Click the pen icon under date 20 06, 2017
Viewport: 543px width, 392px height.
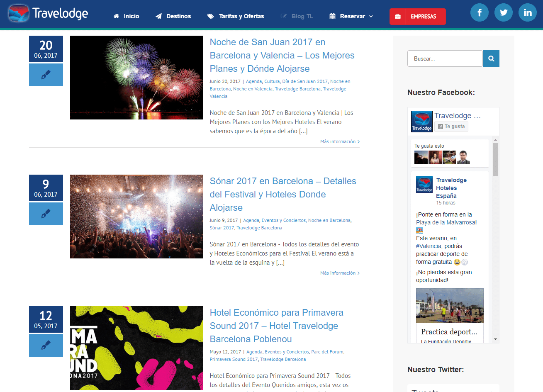click(x=46, y=75)
